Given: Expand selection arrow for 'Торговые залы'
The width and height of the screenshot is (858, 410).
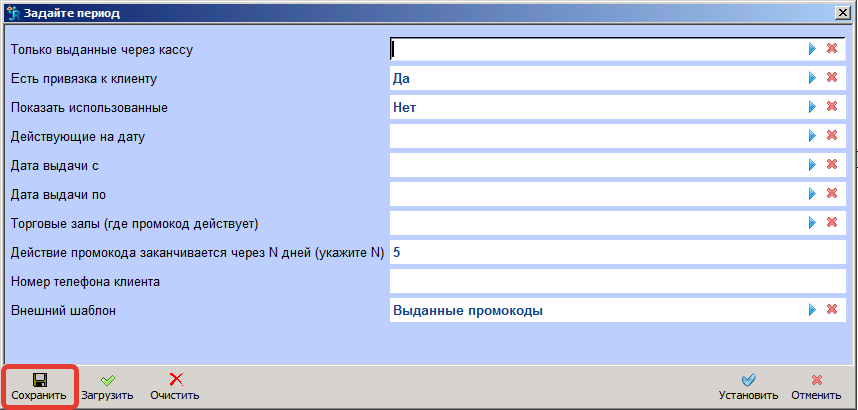Looking at the screenshot, I should (812, 223).
